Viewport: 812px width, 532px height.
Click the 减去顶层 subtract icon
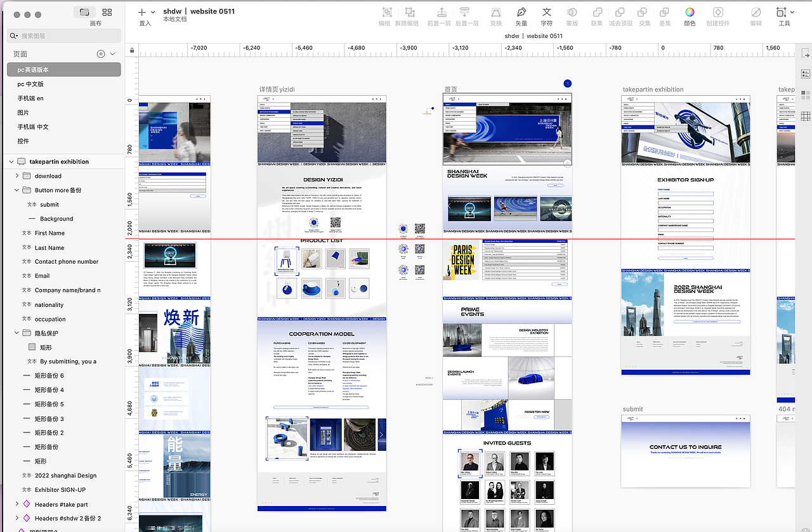[x=620, y=12]
